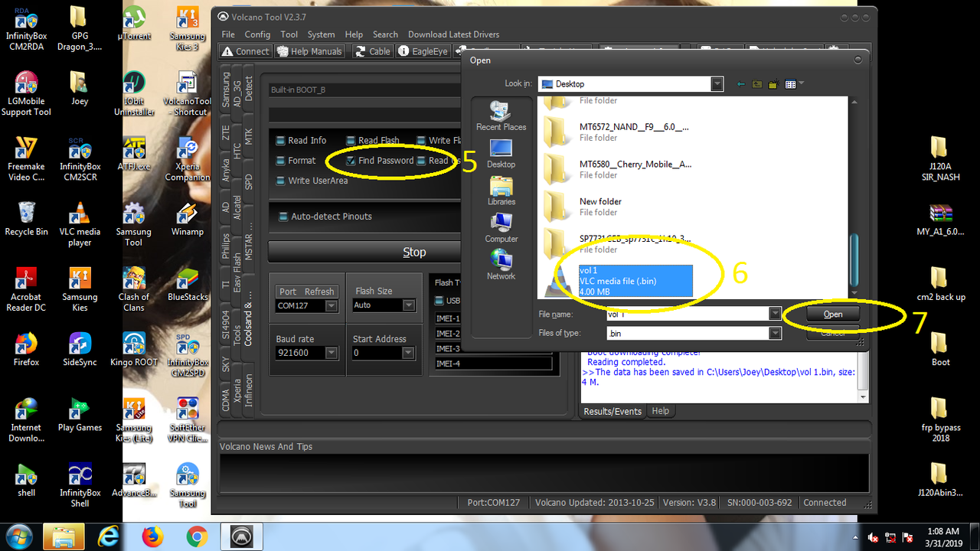
Task: Switch to the Help tab in the log panel
Action: point(660,411)
